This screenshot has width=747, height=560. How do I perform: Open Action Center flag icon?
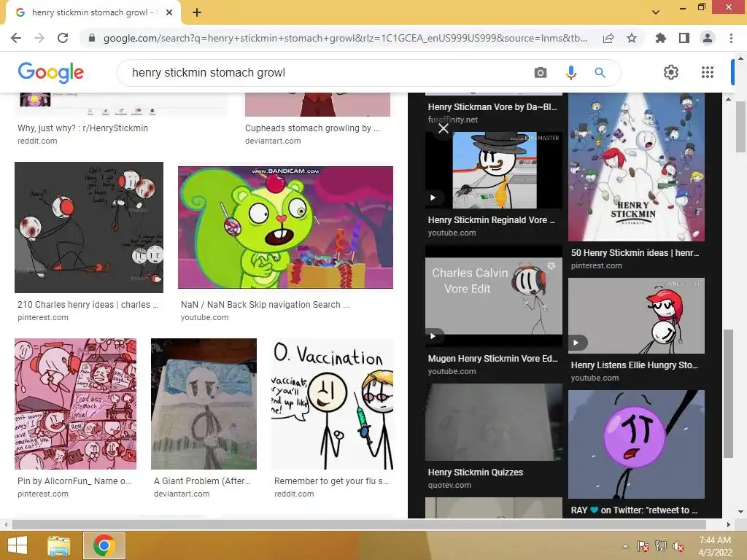(x=643, y=546)
